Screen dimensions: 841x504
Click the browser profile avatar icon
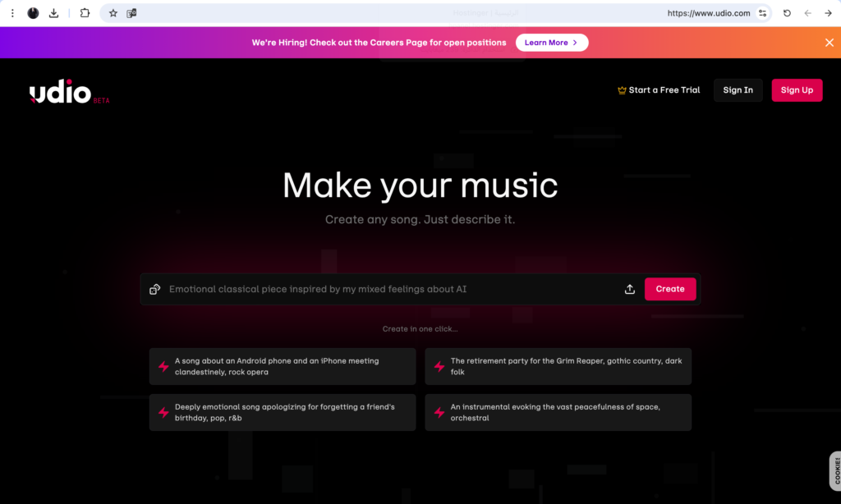click(34, 13)
